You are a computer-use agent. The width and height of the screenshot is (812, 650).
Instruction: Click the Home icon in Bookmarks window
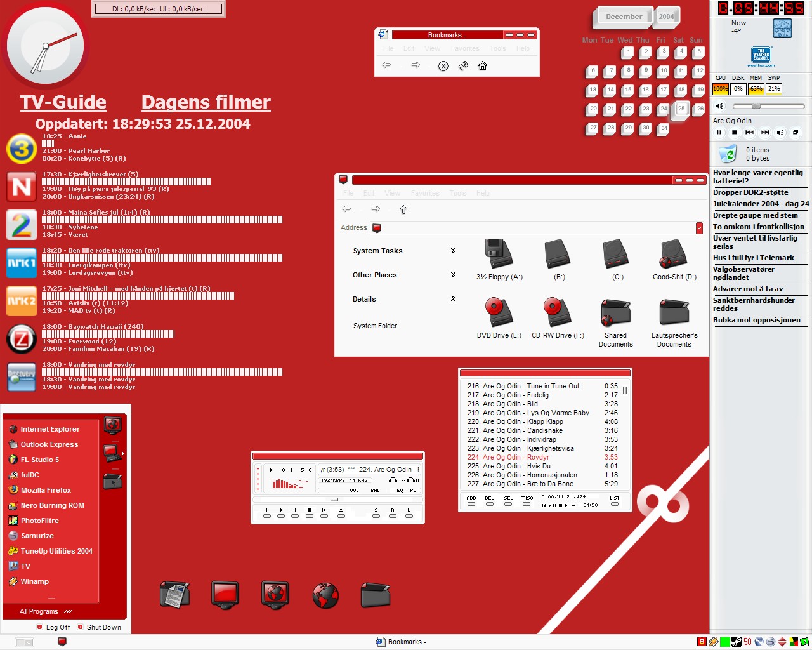point(483,65)
